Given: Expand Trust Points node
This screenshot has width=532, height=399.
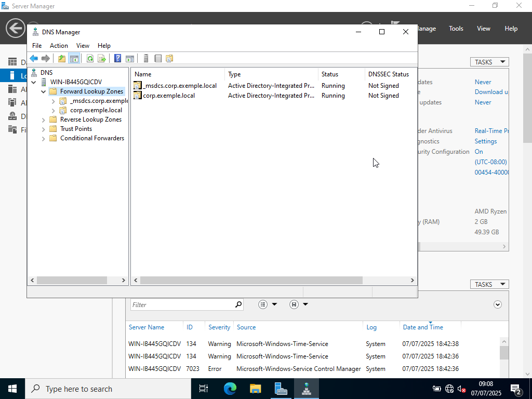Looking at the screenshot, I should coord(44,129).
